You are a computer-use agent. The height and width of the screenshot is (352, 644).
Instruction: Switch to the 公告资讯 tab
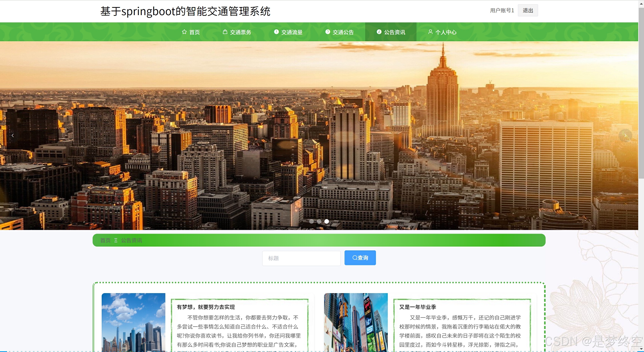[x=394, y=32]
